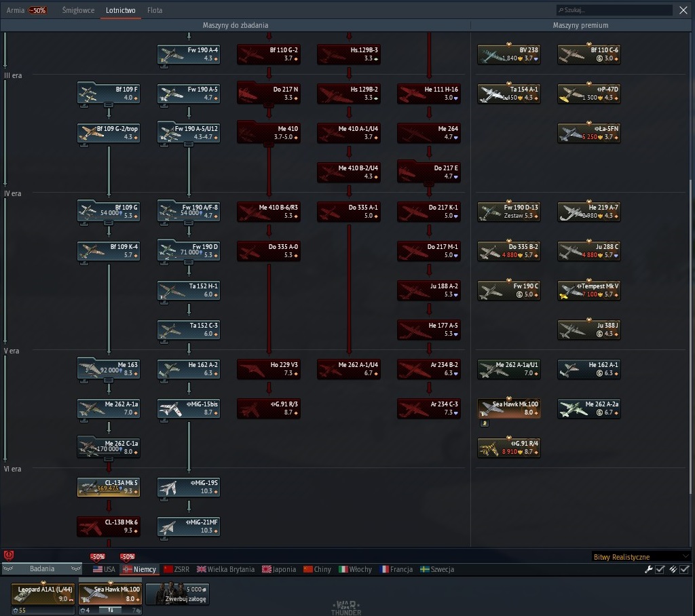Viewport: 695px width, 616px height.
Task: Open the shield icon above Badania
Action: coord(8,556)
